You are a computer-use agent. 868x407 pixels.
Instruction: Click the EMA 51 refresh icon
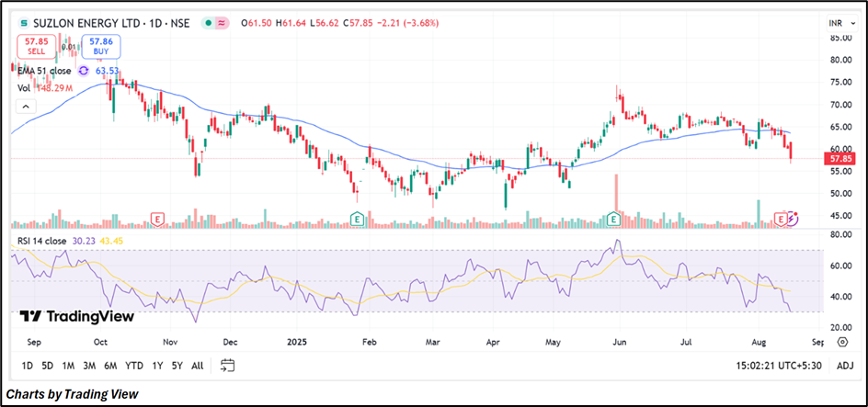(84, 70)
